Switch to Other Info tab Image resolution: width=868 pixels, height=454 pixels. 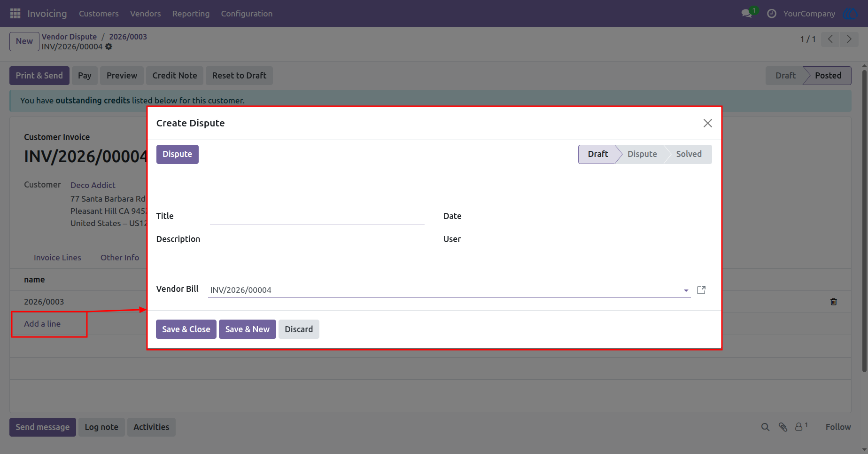[x=120, y=258]
